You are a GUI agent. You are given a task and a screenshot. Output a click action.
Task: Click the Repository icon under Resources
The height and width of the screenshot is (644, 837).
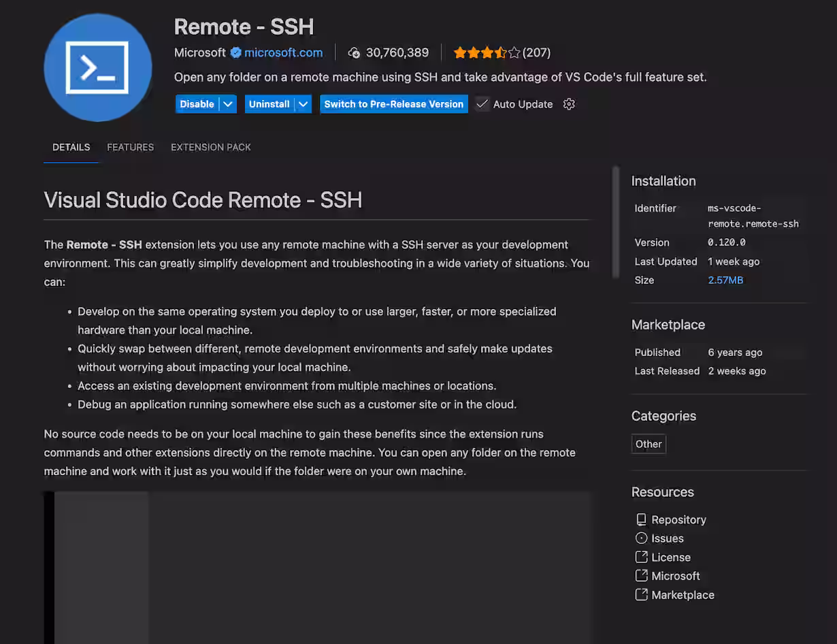640,519
